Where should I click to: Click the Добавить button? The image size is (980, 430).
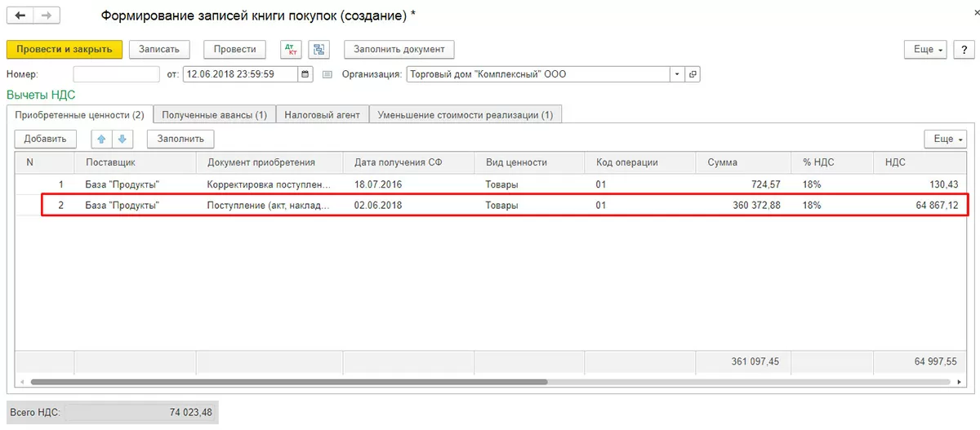point(46,139)
